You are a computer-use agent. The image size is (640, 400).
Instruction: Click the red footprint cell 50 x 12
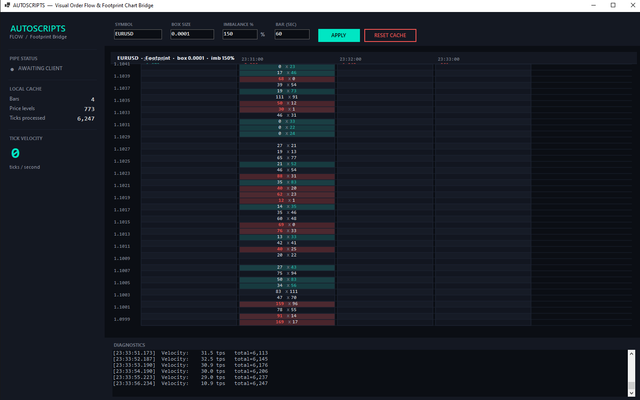[x=287, y=103]
